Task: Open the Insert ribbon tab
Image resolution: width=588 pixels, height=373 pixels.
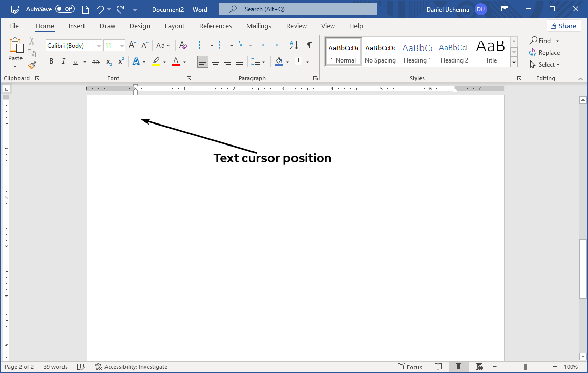Action: [77, 26]
